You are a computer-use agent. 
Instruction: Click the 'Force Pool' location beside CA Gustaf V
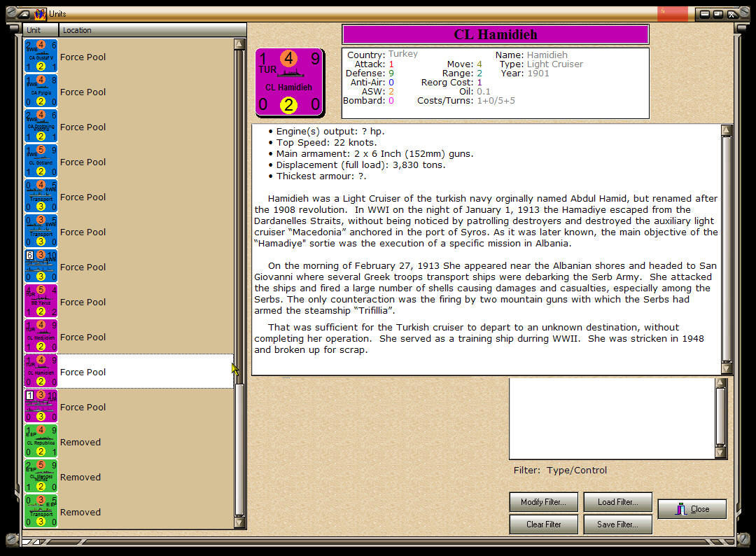click(83, 57)
